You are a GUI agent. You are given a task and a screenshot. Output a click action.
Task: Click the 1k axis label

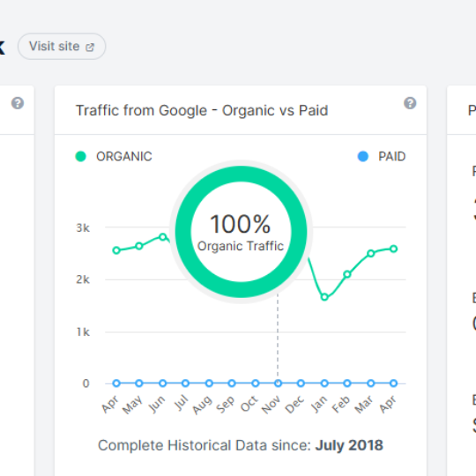(83, 332)
